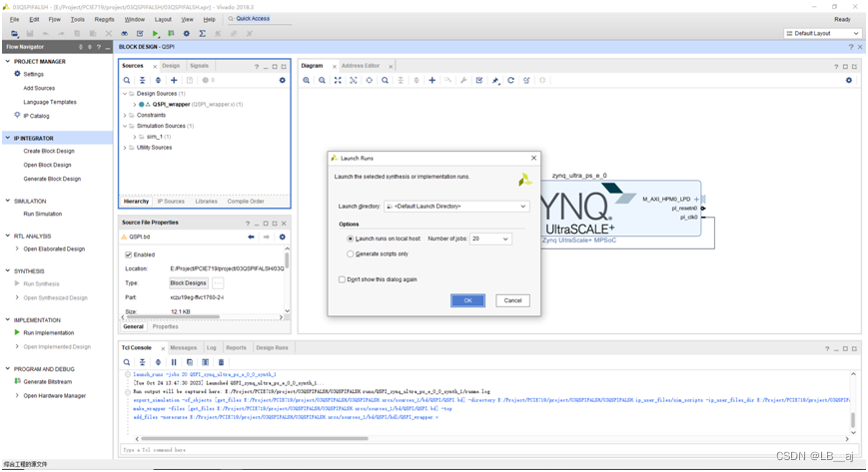Add sources with plus icon in Sources panel

pos(174,80)
